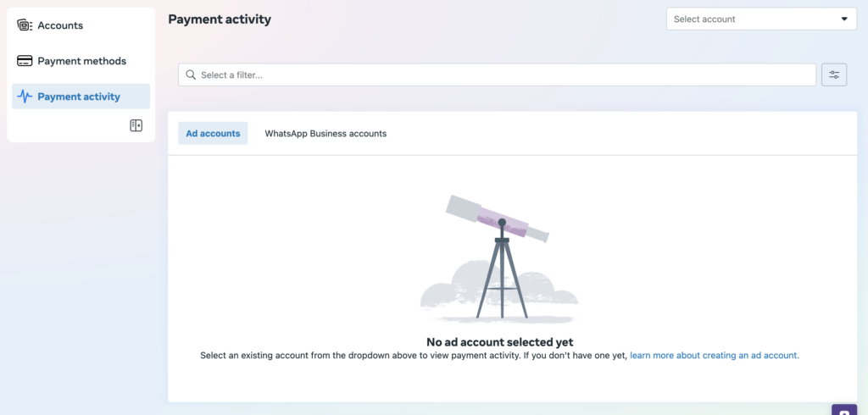
Task: Click the magnifying glass search icon
Action: pyautogui.click(x=191, y=75)
